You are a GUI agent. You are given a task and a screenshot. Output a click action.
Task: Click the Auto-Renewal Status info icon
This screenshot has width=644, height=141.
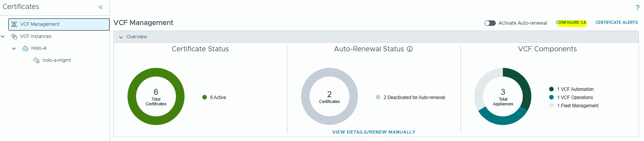coord(410,49)
